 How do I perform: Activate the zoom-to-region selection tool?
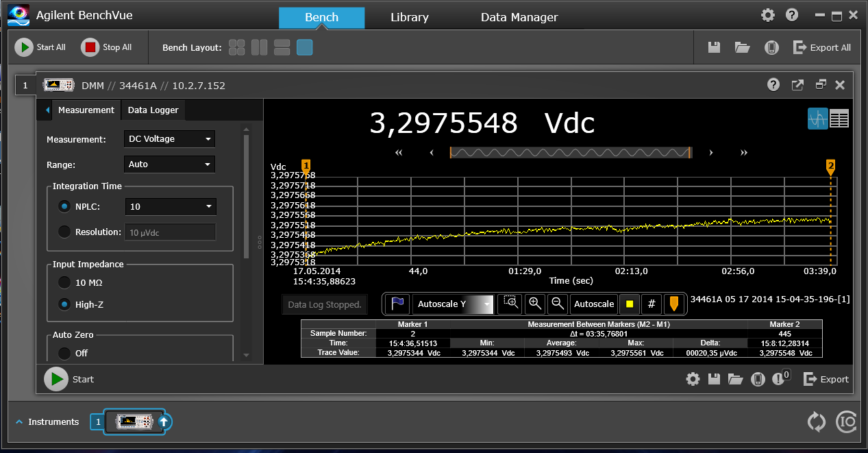pos(510,304)
